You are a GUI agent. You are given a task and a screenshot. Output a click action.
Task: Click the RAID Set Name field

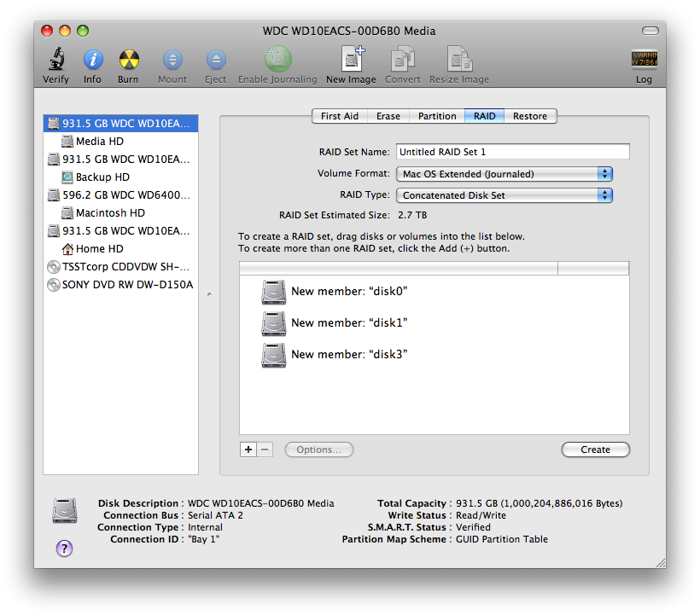pyautogui.click(x=512, y=152)
